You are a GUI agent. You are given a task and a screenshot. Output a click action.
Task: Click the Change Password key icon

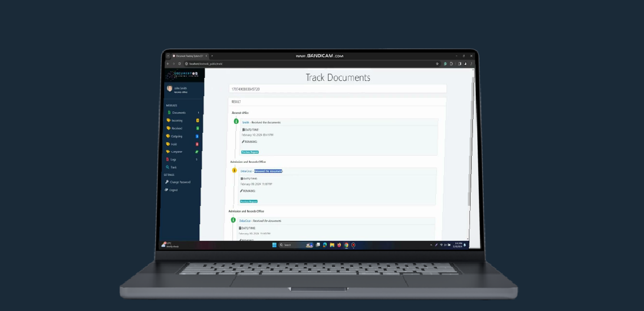pyautogui.click(x=167, y=182)
